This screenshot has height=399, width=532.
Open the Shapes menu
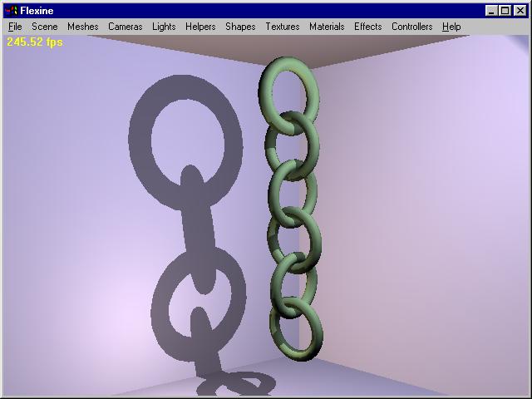(240, 27)
